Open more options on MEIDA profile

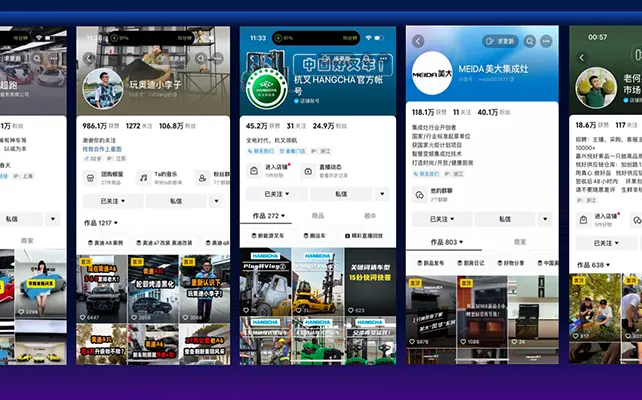click(546, 41)
